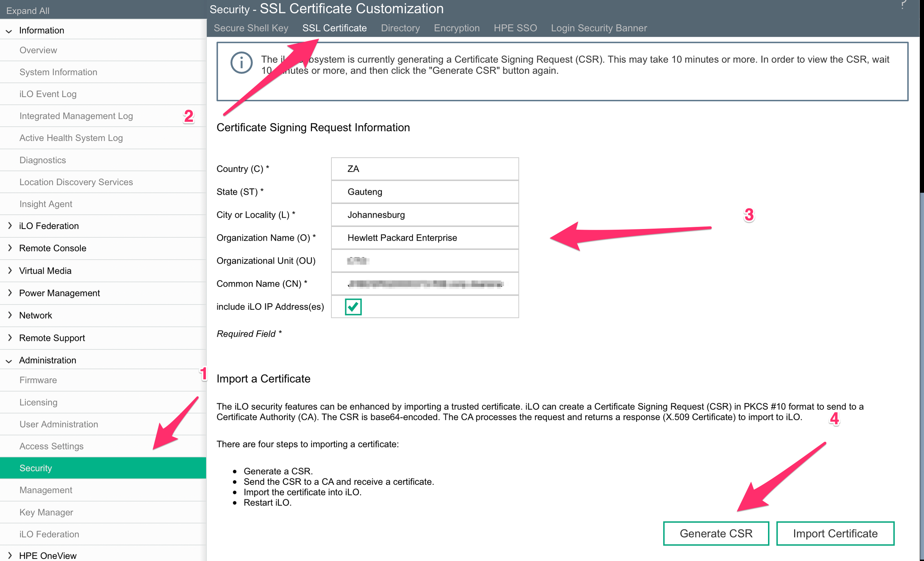Click the Import Certificate button
The height and width of the screenshot is (561, 924).
pyautogui.click(x=835, y=533)
